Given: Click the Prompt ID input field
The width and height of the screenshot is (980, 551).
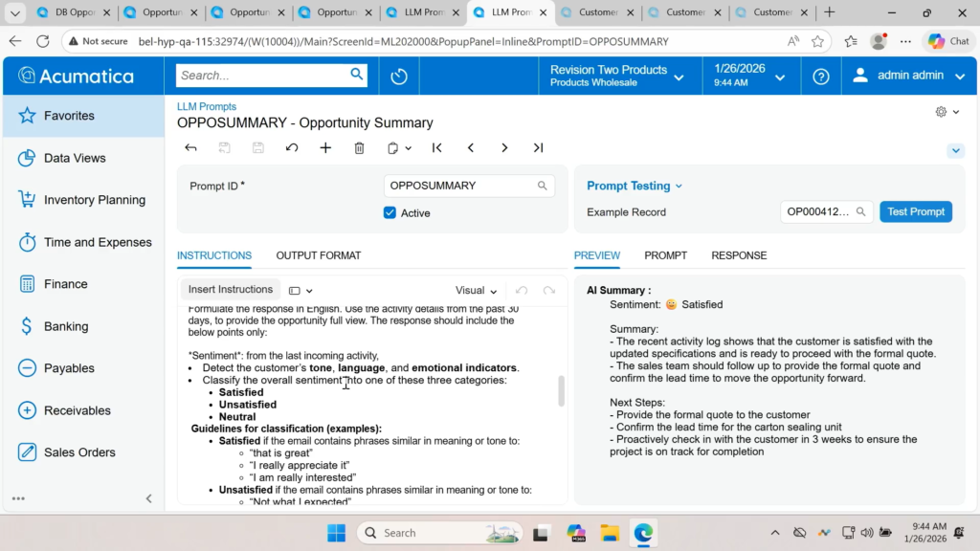Looking at the screenshot, I should point(460,186).
